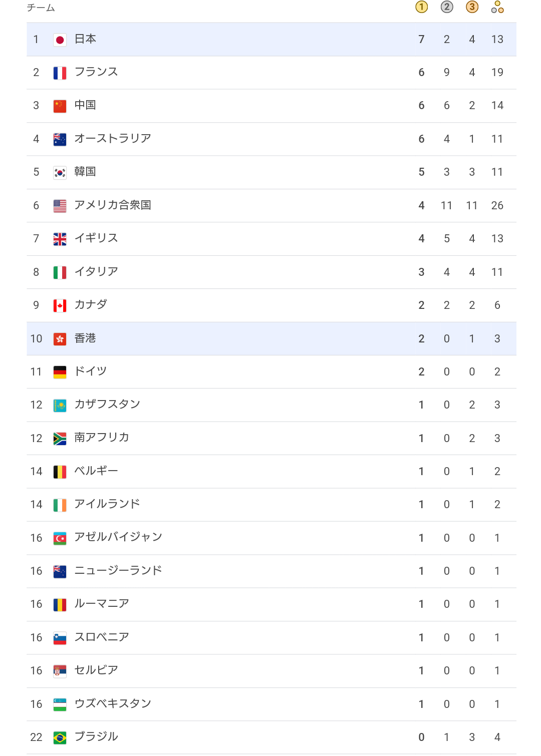This screenshot has height=756, width=541.
Task: Select the ウズベキスタン team name
Action: click(x=113, y=704)
